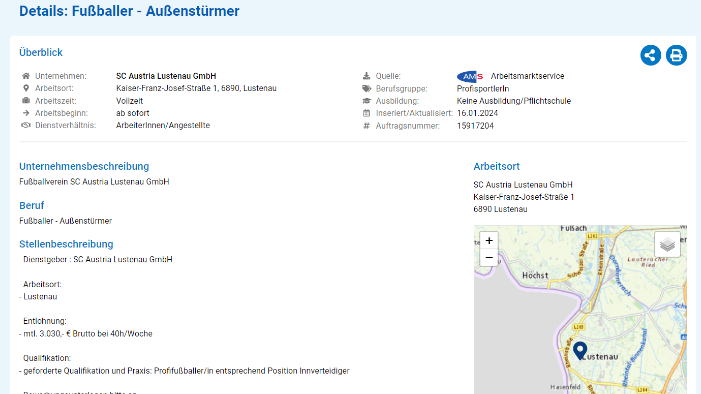This screenshot has height=394, width=701.
Task: Click the Vollzeit value
Action: [130, 101]
